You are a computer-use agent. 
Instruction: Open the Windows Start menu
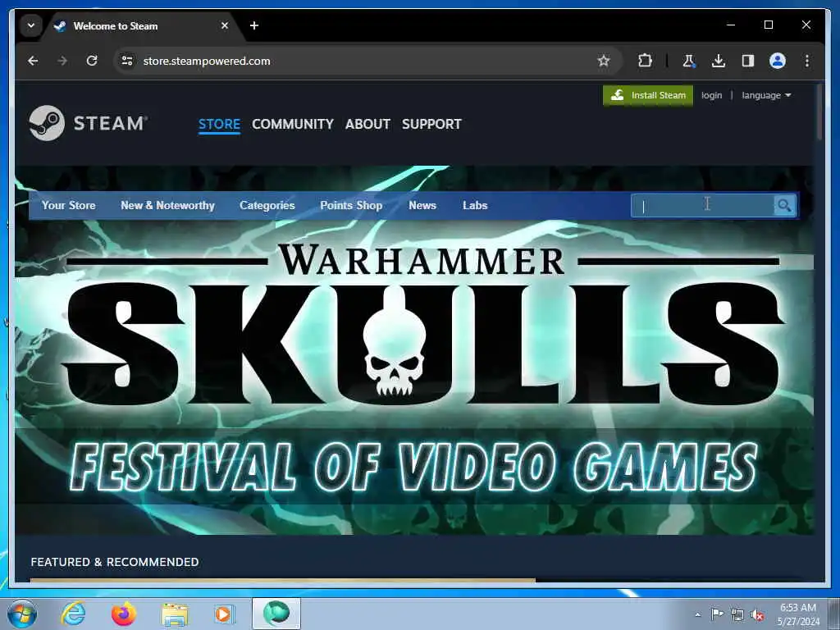click(x=22, y=614)
